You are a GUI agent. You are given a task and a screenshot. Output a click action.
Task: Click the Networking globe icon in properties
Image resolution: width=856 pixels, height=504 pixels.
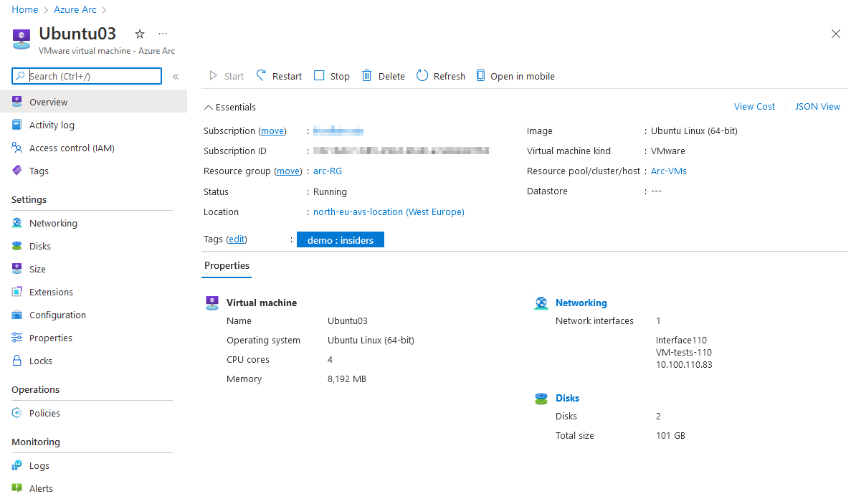tap(541, 303)
